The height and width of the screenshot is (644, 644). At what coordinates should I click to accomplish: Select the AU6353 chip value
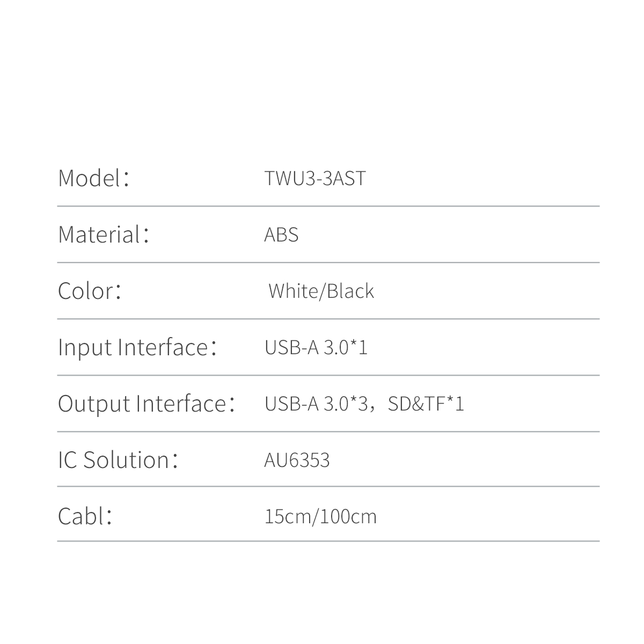point(297,460)
